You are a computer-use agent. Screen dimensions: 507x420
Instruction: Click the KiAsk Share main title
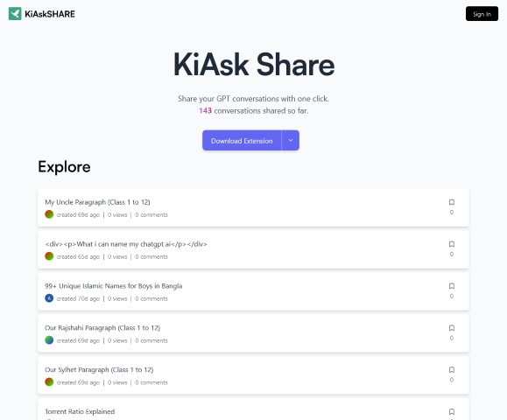(x=254, y=65)
